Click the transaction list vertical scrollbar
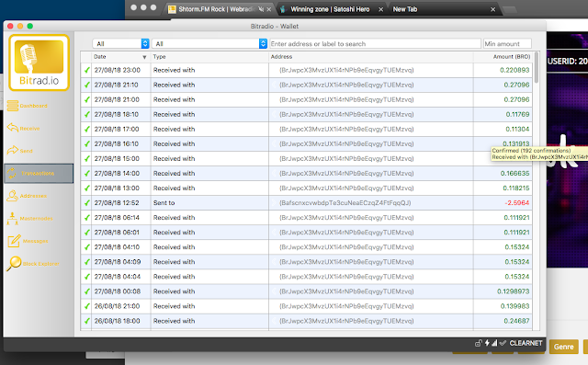588x365 pixels. 537,67
